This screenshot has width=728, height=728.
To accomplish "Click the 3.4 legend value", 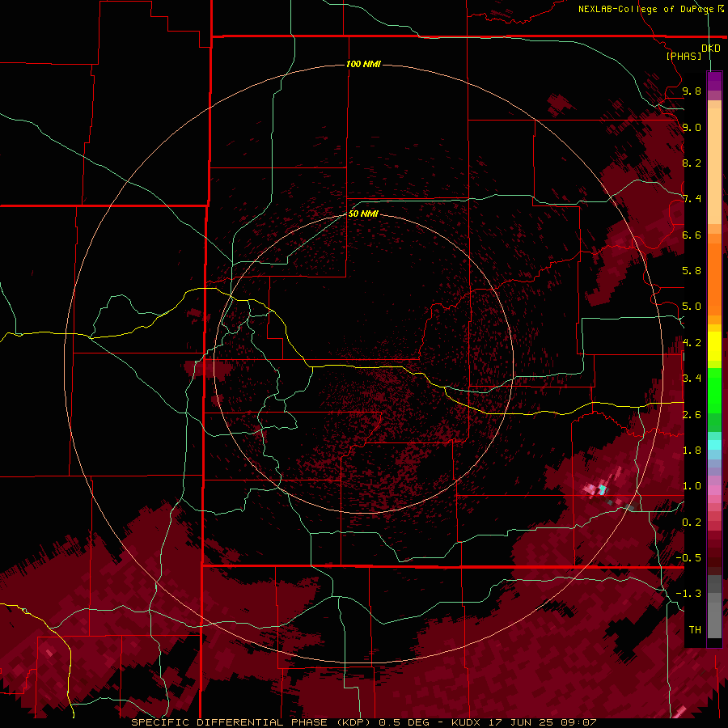I will 692,379.
